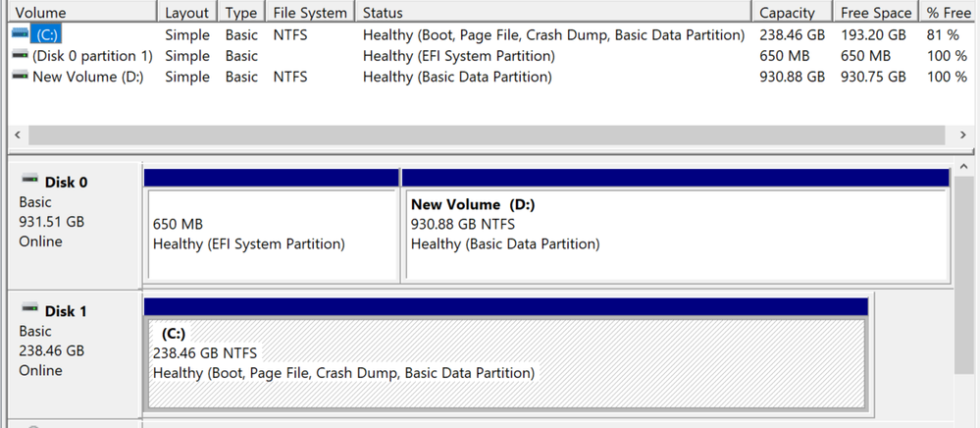Click the New Volume (D:) drive icon
Viewport: 980px width, 428px height.
20,76
